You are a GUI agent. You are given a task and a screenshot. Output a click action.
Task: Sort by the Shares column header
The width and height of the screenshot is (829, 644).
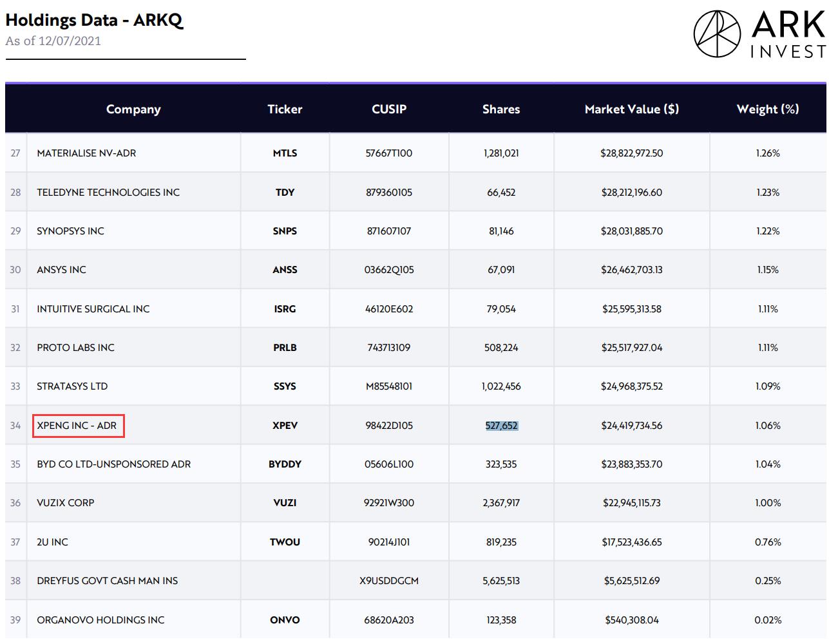[x=501, y=109]
